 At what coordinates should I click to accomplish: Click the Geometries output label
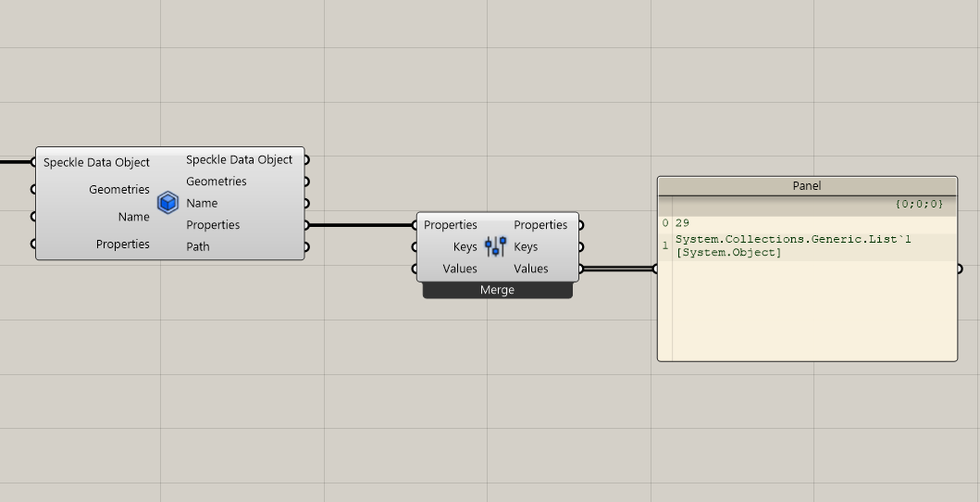click(217, 182)
